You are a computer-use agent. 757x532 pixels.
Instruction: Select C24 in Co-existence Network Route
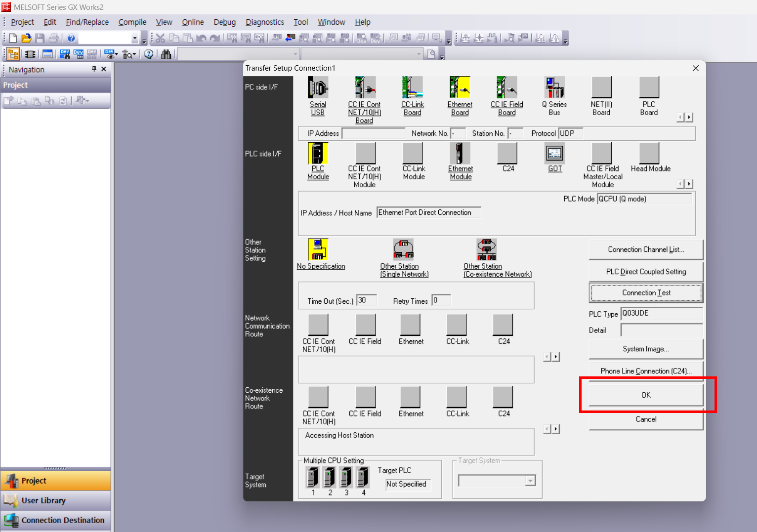coord(503,397)
